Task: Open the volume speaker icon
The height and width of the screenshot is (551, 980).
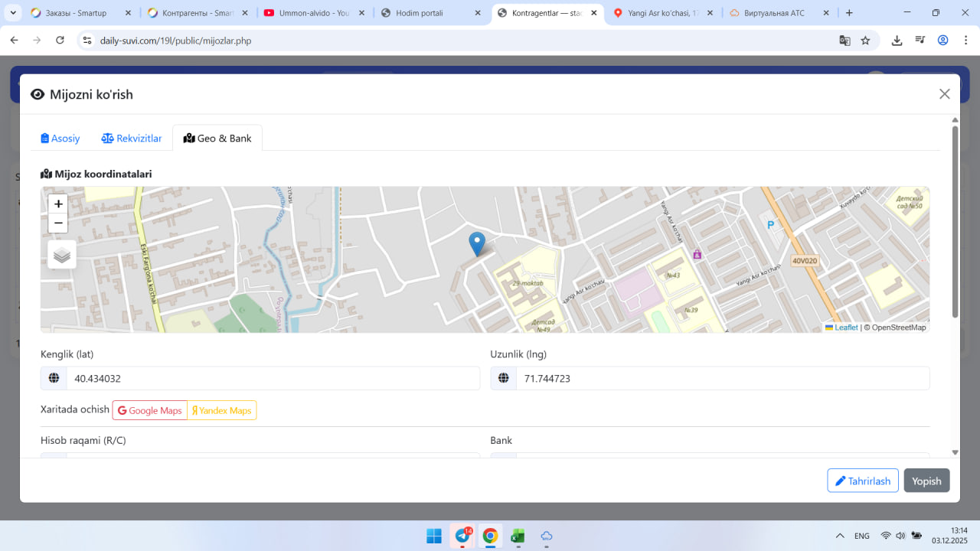Action: [x=900, y=536]
